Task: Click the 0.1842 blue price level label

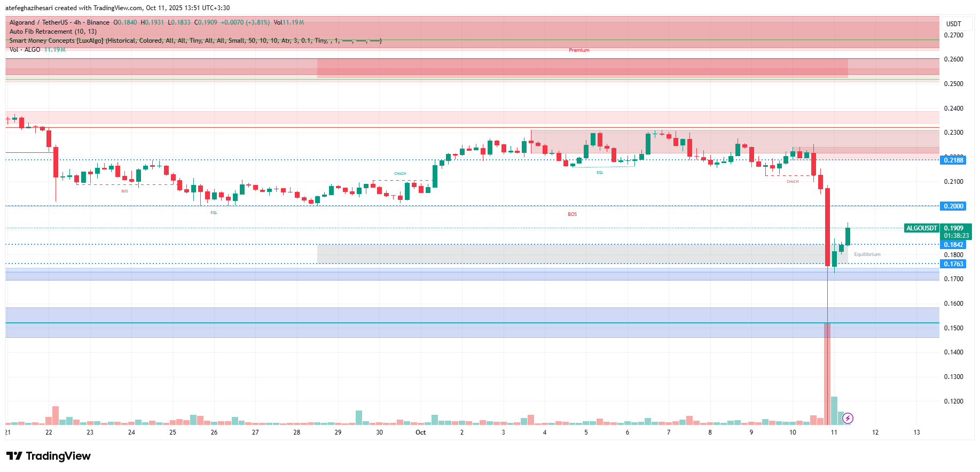Action: [x=953, y=245]
